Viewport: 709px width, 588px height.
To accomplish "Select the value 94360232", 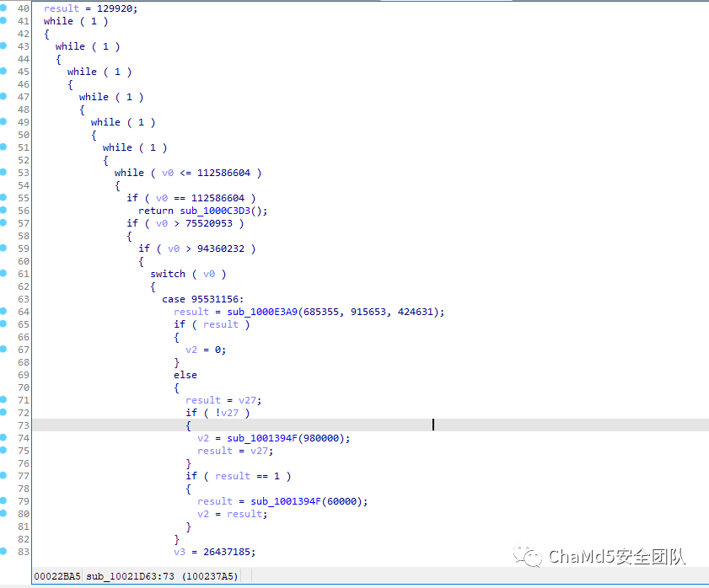I will tap(221, 249).
